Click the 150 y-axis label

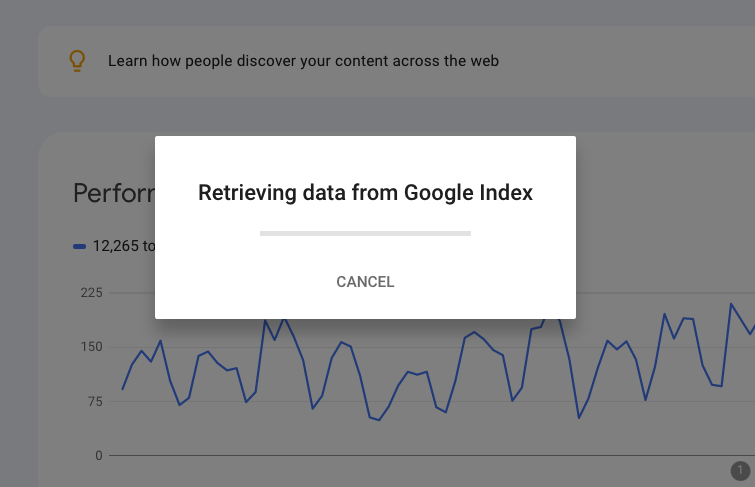pos(91,347)
